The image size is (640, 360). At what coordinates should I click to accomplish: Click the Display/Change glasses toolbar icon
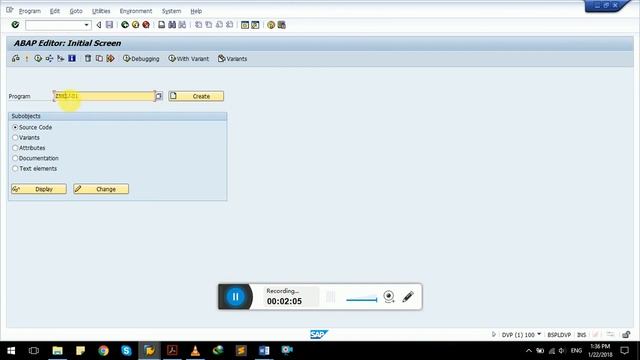[16, 58]
